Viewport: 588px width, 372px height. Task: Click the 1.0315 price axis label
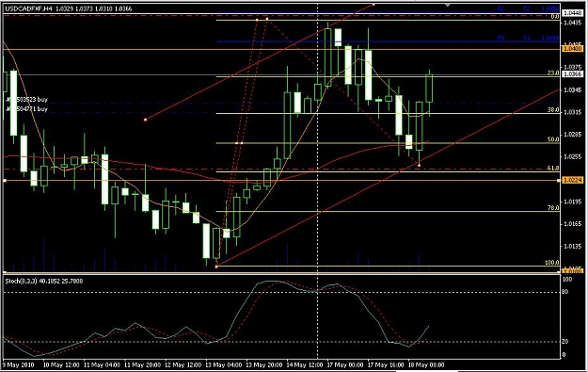(572, 112)
